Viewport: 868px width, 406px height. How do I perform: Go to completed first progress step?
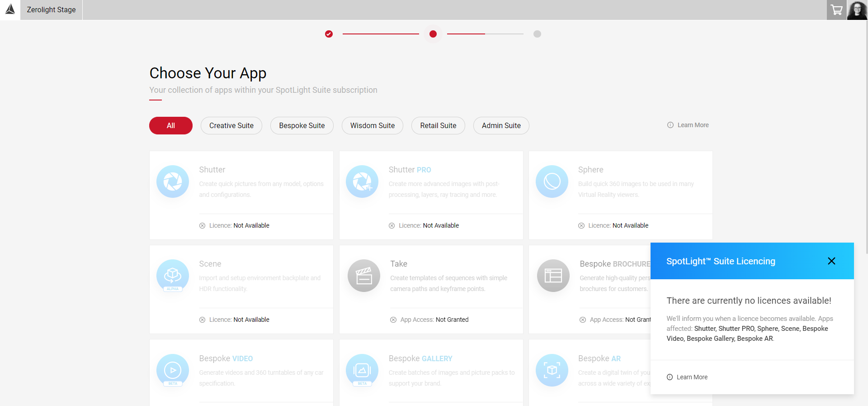[x=329, y=34]
